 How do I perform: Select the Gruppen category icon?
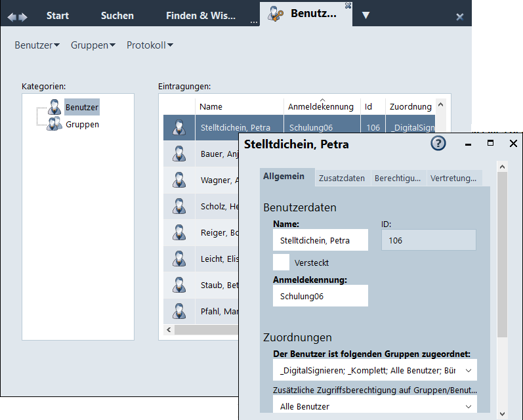(54, 124)
